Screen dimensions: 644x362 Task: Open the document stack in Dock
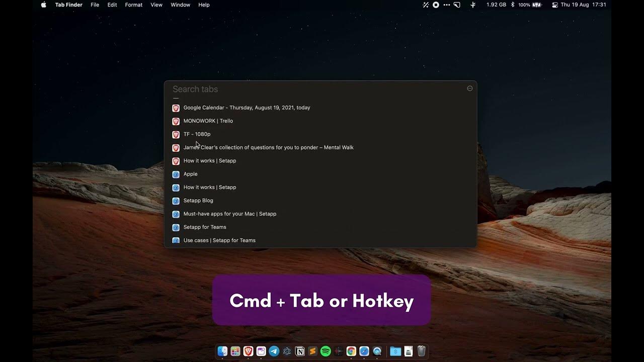pos(409,351)
